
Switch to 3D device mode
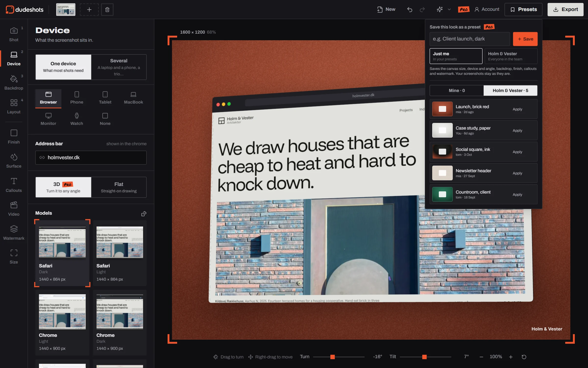click(63, 187)
